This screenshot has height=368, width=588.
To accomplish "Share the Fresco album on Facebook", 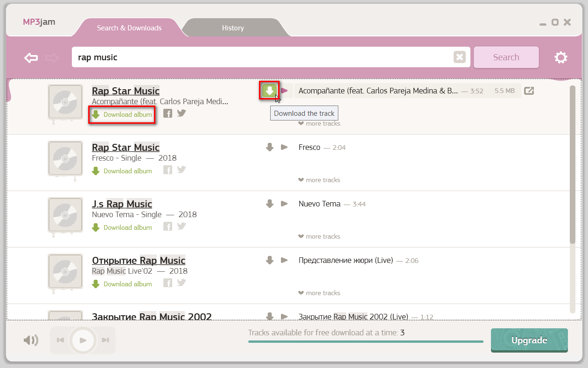I will (x=168, y=170).
